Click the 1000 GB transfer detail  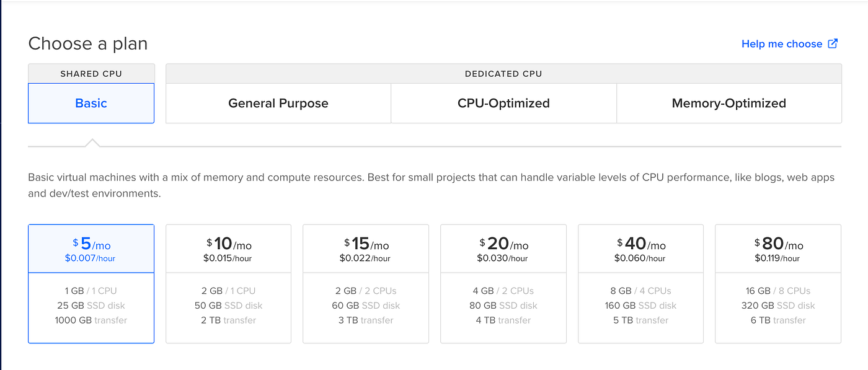(91, 320)
